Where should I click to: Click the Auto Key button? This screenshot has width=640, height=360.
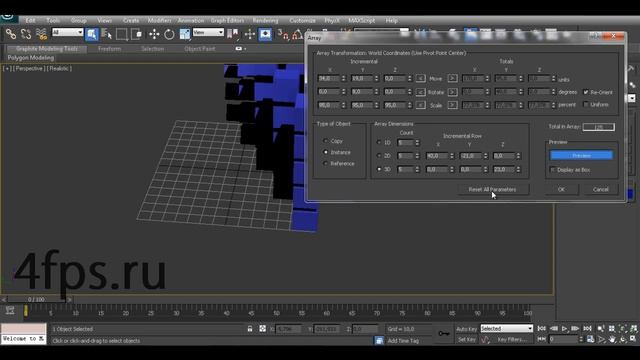click(x=467, y=329)
